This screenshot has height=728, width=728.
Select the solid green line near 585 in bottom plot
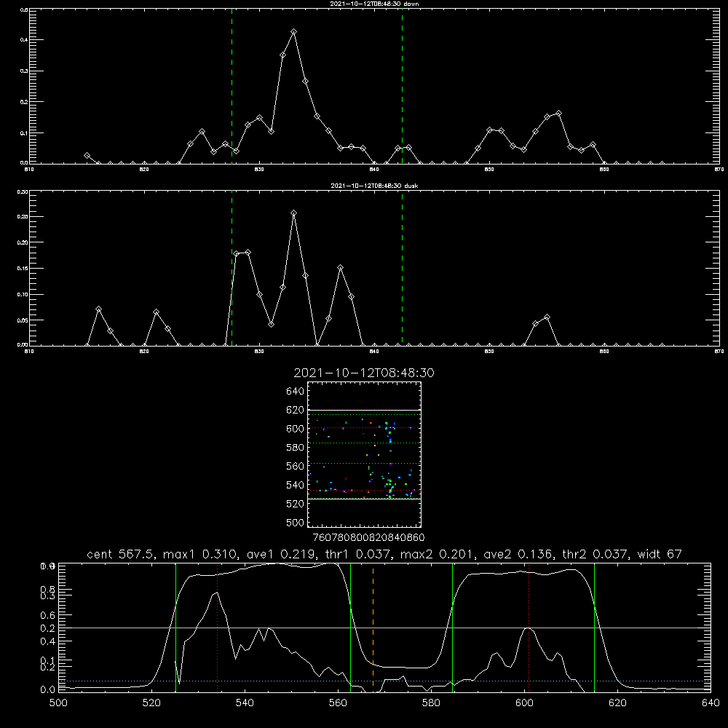pyautogui.click(x=452, y=628)
